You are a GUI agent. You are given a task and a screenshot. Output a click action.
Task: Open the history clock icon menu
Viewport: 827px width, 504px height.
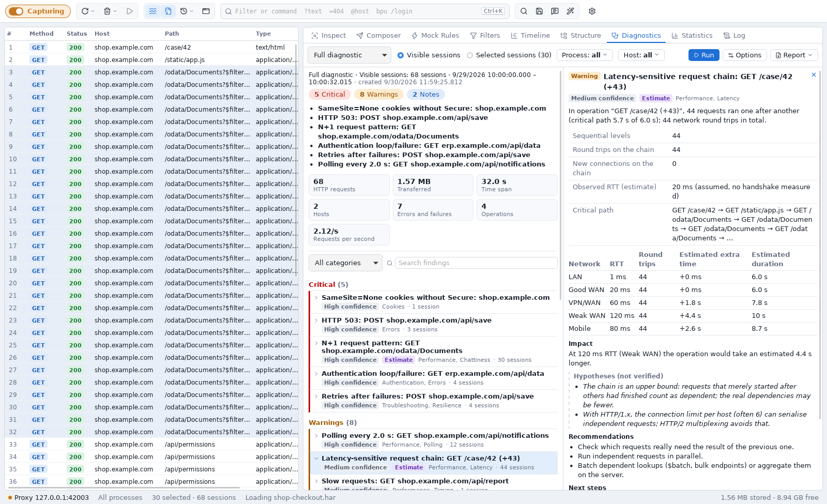(x=186, y=11)
